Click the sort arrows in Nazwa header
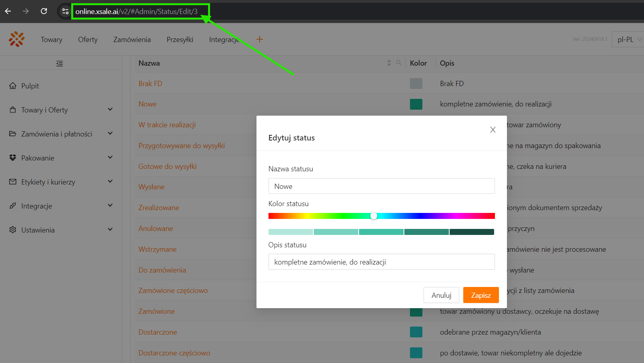 389,63
